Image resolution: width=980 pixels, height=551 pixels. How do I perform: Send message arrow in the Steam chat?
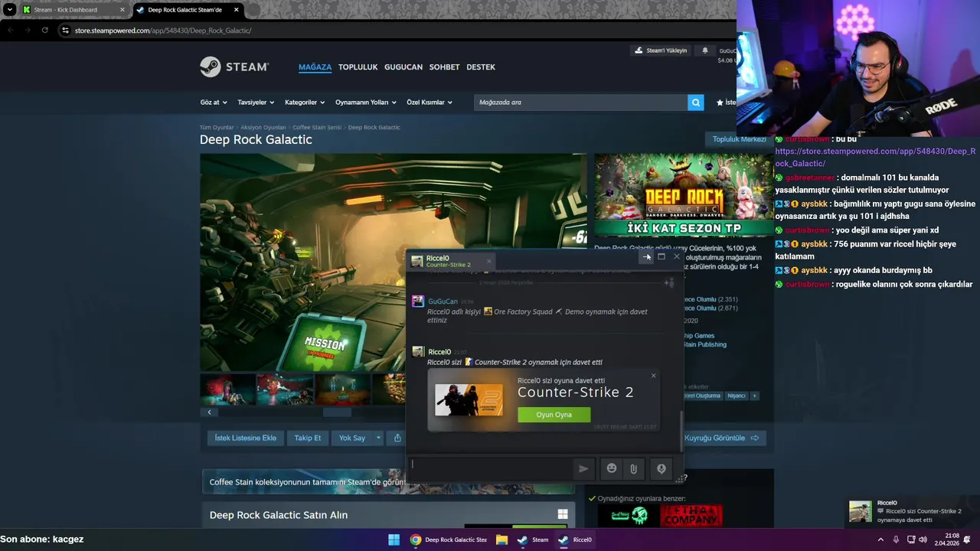(583, 468)
